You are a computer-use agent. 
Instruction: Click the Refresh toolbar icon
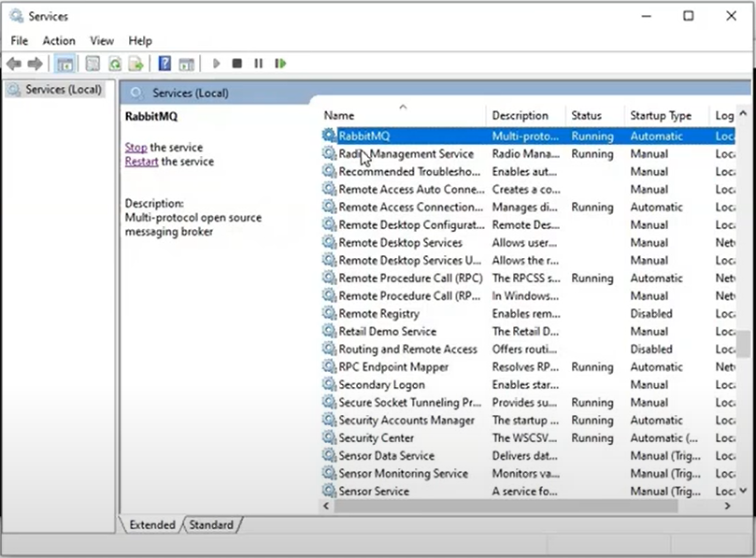tap(114, 64)
